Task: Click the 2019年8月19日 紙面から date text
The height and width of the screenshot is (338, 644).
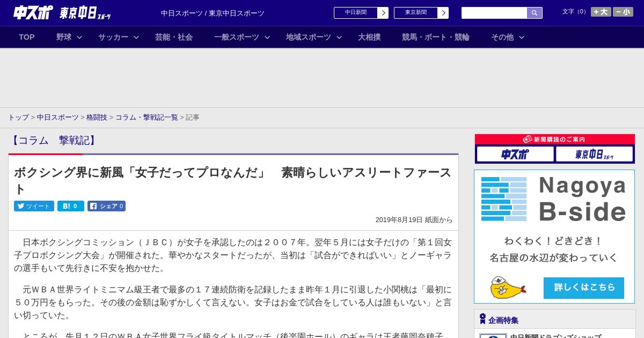Action: (414, 220)
